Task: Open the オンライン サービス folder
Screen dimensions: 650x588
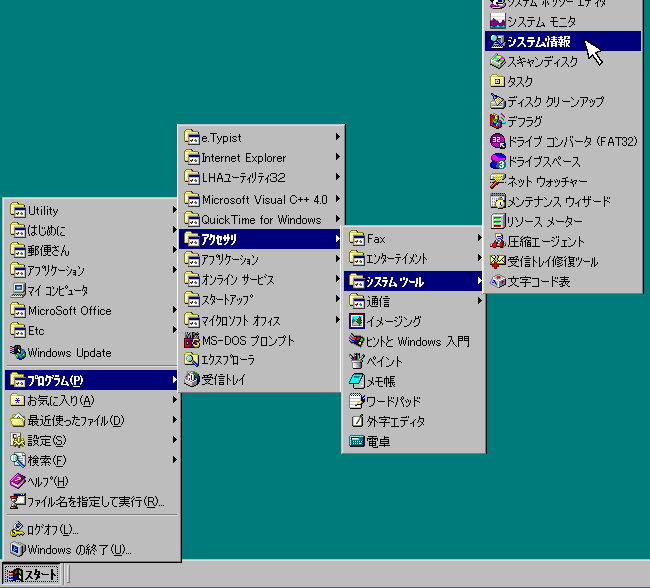Action: coord(260,279)
